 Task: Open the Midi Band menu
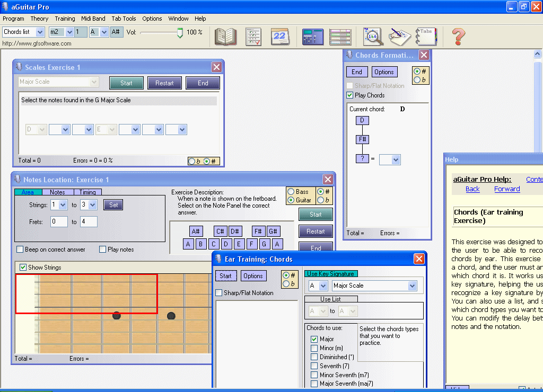point(93,19)
